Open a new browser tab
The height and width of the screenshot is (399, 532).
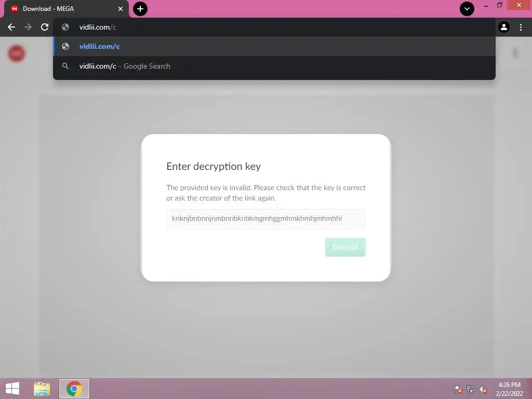pyautogui.click(x=140, y=9)
